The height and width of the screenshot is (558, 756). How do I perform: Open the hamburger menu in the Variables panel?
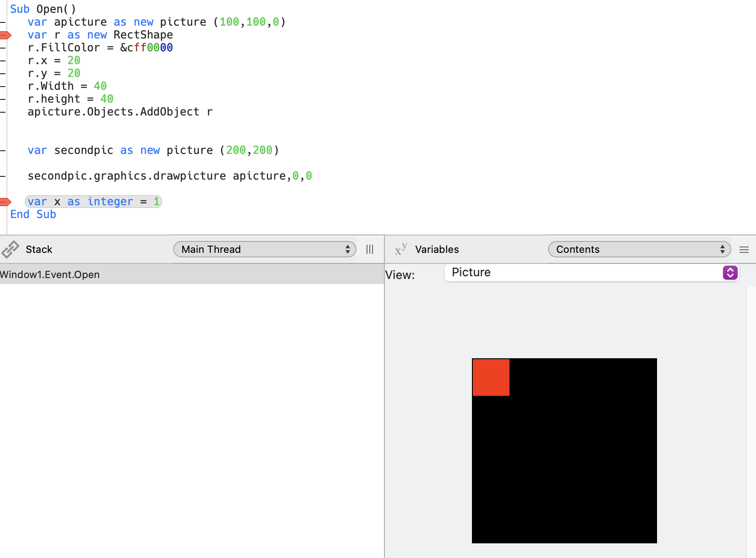pyautogui.click(x=744, y=249)
